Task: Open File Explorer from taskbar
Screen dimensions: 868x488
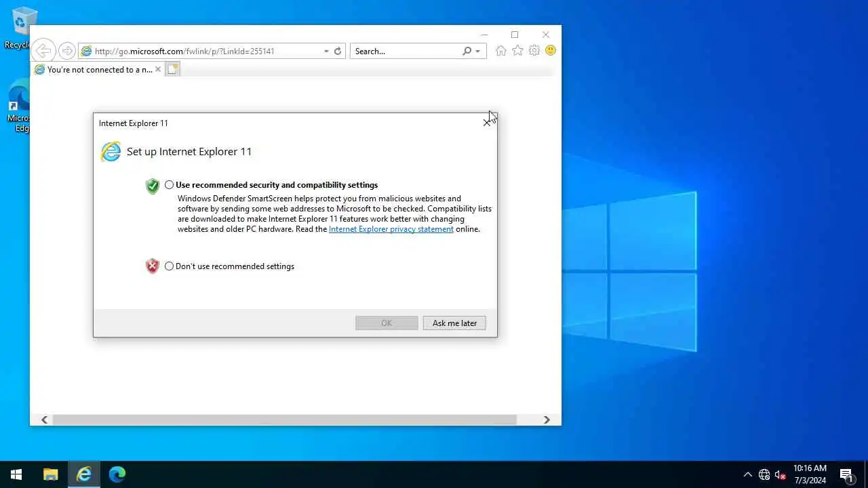Action: [x=50, y=474]
